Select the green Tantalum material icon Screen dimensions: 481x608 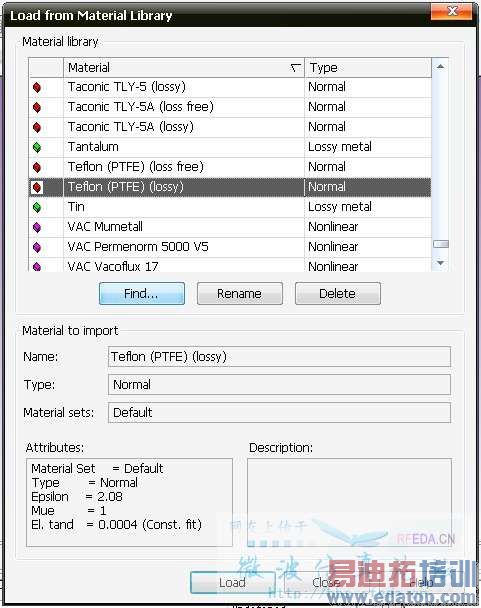[37, 147]
